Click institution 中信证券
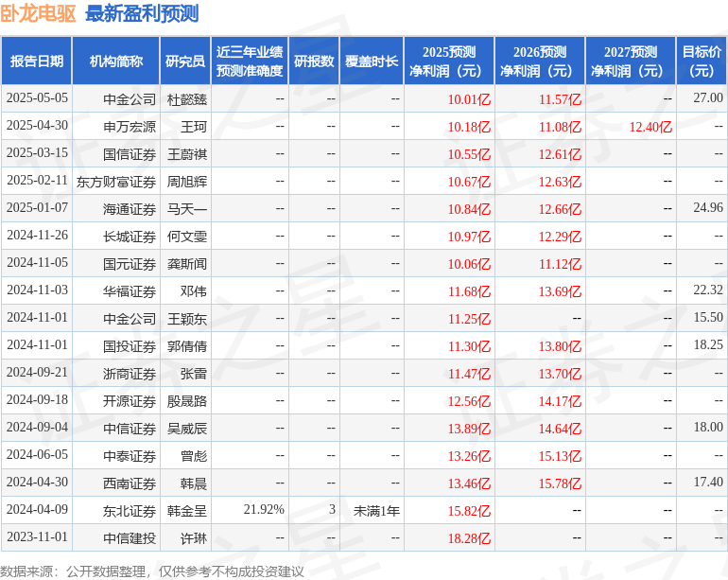728x580 pixels. pos(130,429)
